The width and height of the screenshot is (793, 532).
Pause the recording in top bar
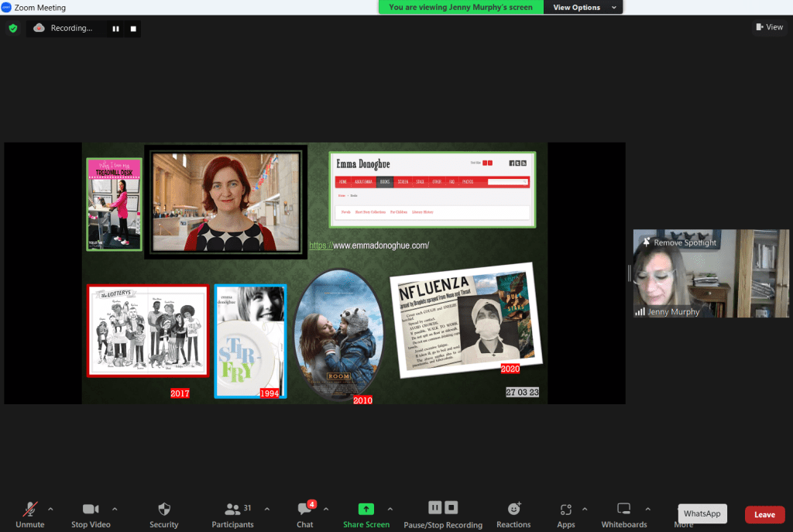115,29
